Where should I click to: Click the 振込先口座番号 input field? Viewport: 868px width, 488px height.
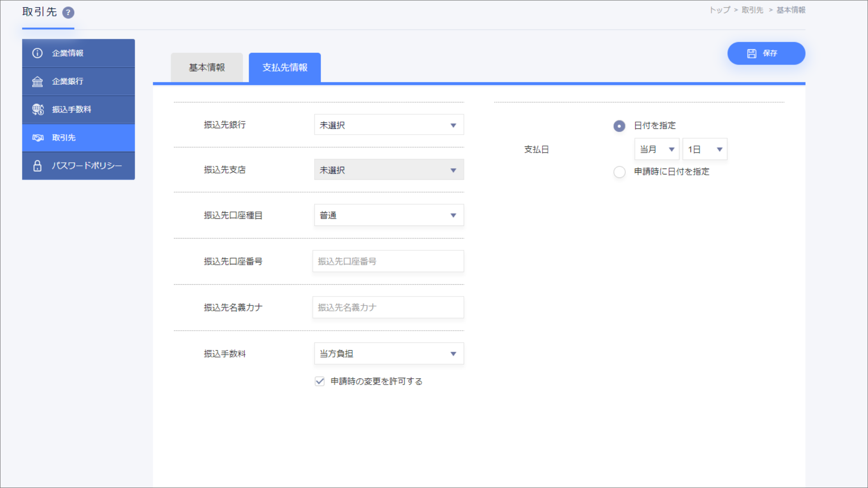point(388,262)
